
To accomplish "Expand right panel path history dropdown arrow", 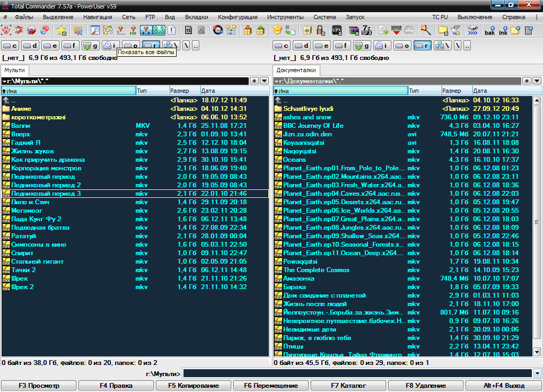I will [537, 81].
